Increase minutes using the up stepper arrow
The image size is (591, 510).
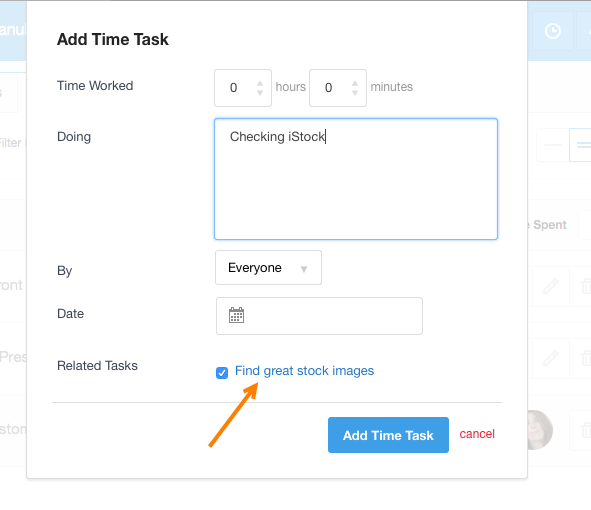pos(355,83)
